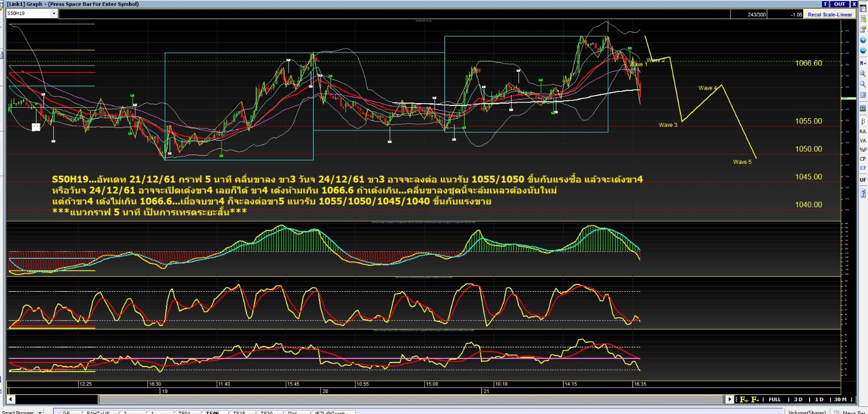Viewport: 868px width, 414px height.
Task: Click the 1066.60 price level label
Action: (809, 63)
